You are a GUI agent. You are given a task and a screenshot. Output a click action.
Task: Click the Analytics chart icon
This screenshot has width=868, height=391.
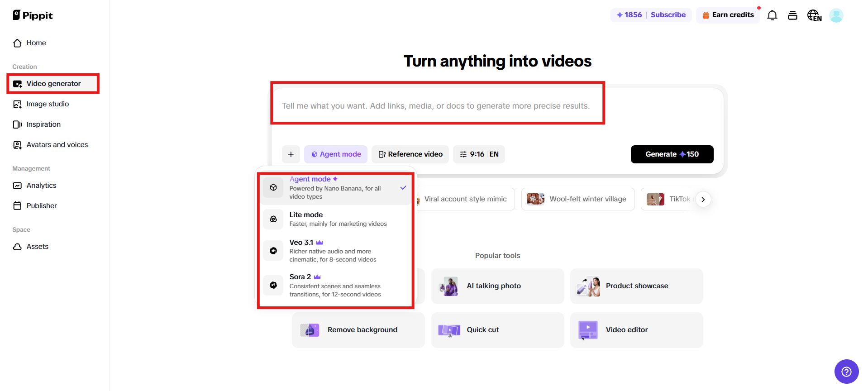pos(17,186)
